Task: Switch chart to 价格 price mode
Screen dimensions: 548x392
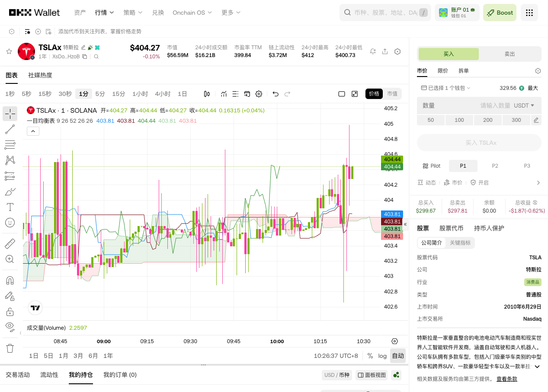Action: coord(374,94)
